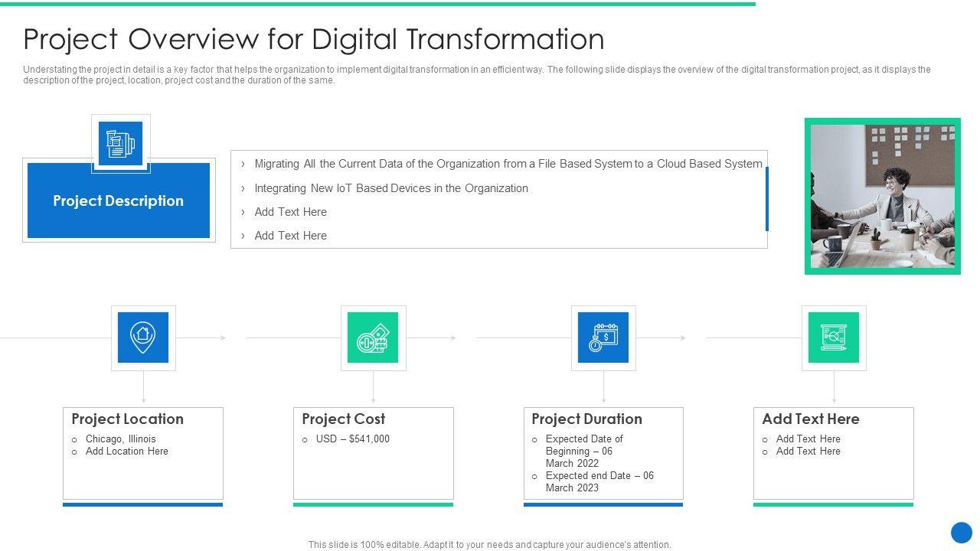Click the blue circle in the corner
This screenshot has width=980, height=551.
click(x=961, y=533)
